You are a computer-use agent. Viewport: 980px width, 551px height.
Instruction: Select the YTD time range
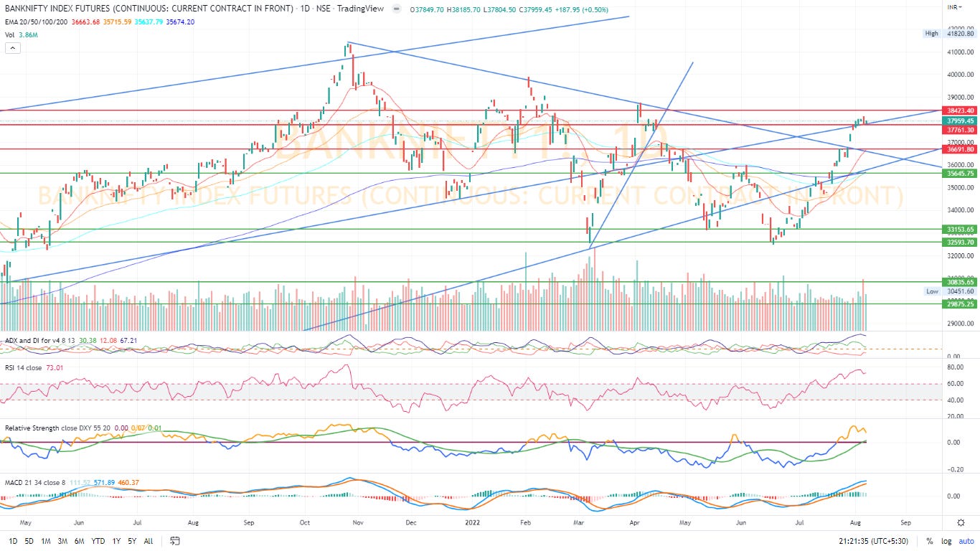tap(98, 541)
